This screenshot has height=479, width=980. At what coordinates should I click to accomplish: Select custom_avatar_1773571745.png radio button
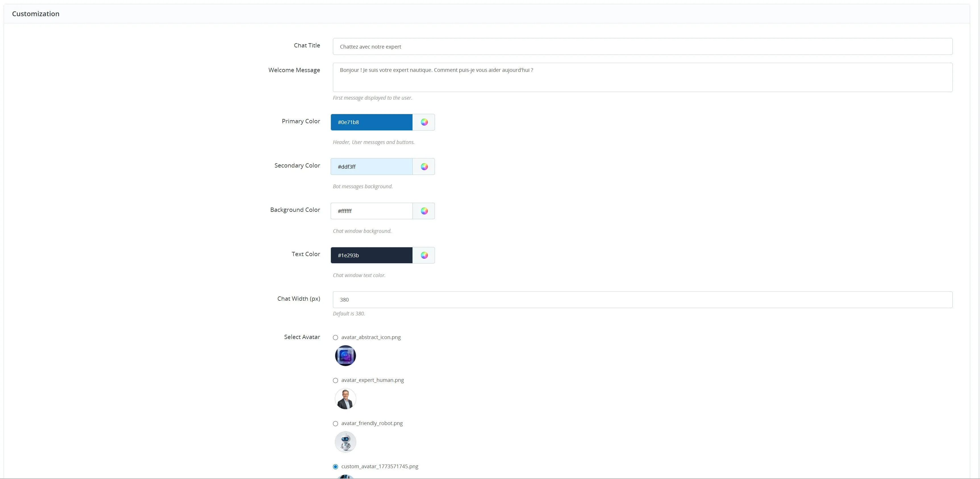(x=335, y=467)
